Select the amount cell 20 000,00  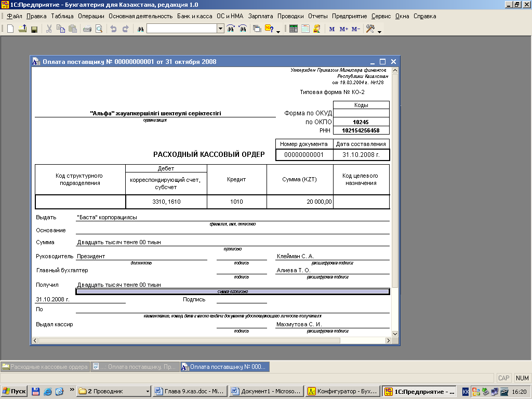coord(300,202)
